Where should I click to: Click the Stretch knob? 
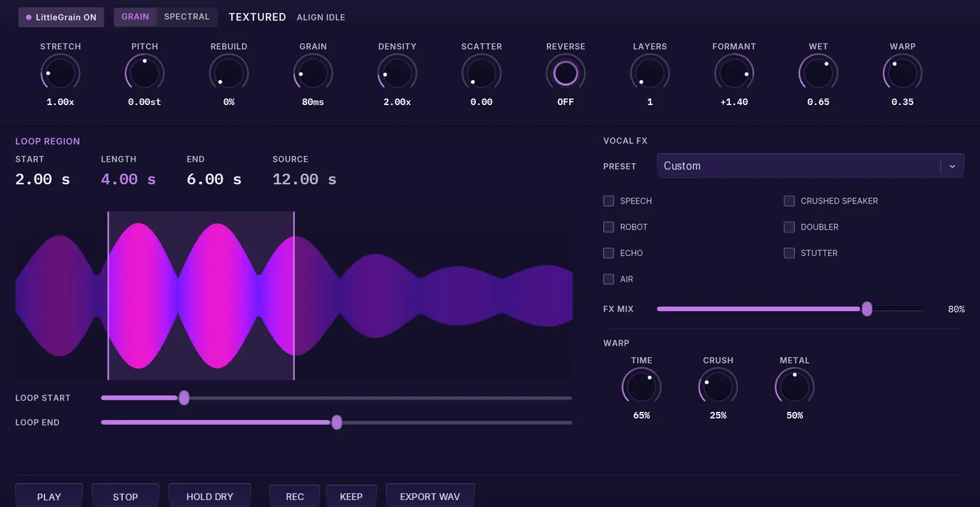point(60,74)
